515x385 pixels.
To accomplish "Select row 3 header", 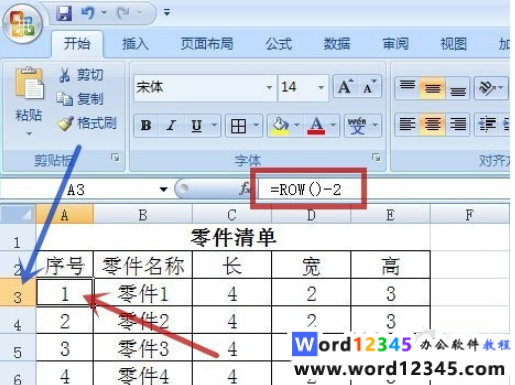I will tap(18, 292).
